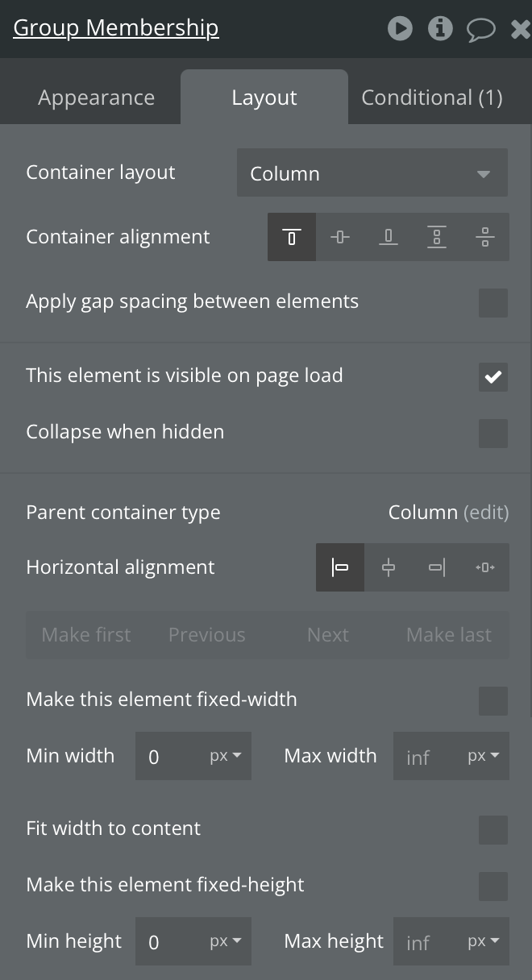
Task: Select center container alignment icon
Action: [x=340, y=237]
